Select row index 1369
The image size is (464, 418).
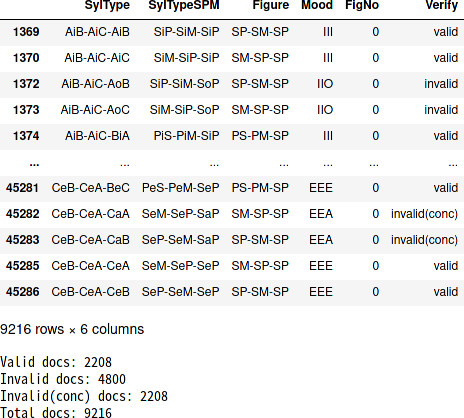(x=26, y=32)
